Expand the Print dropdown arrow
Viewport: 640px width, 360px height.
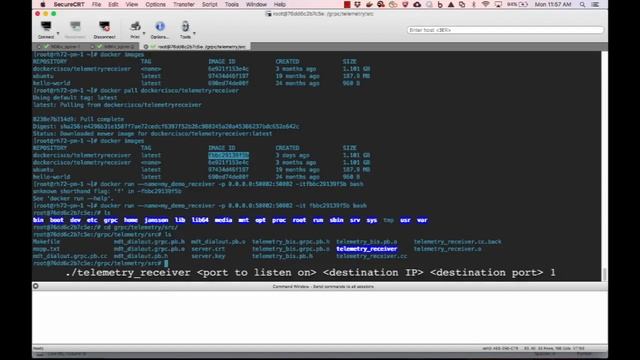[x=144, y=33]
